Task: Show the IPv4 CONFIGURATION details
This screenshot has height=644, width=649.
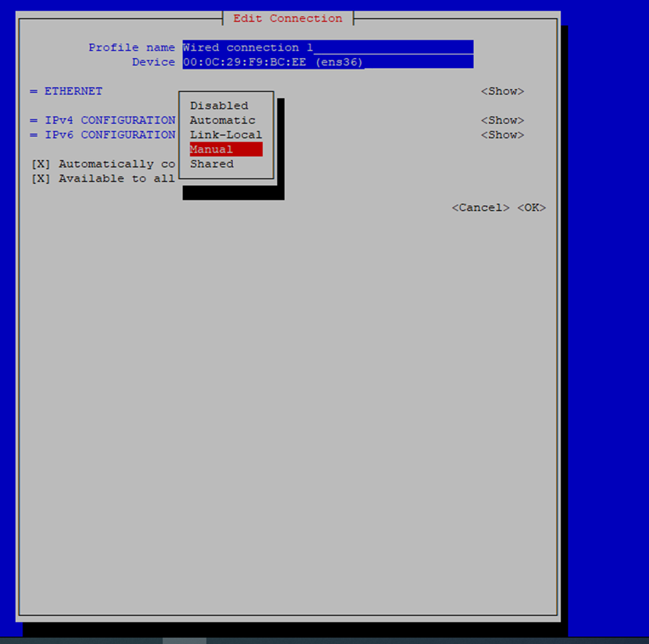Action: pyautogui.click(x=502, y=121)
